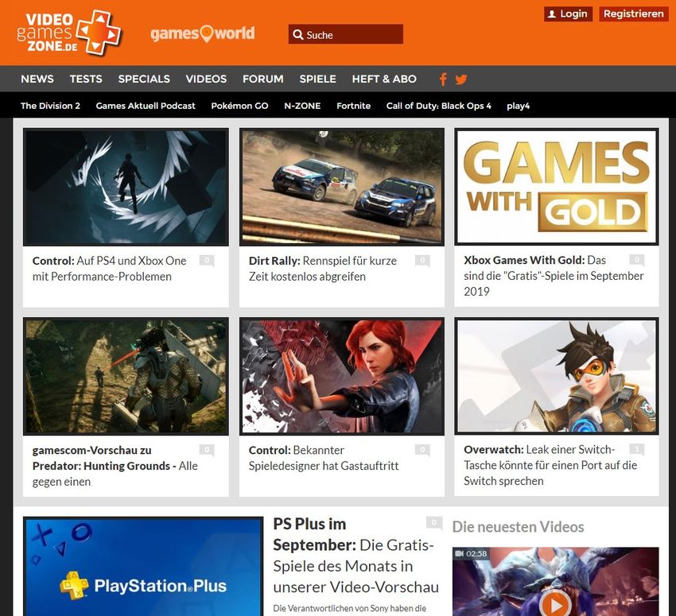Open Call of Duty: Black Ops 4 topic

[x=439, y=106]
